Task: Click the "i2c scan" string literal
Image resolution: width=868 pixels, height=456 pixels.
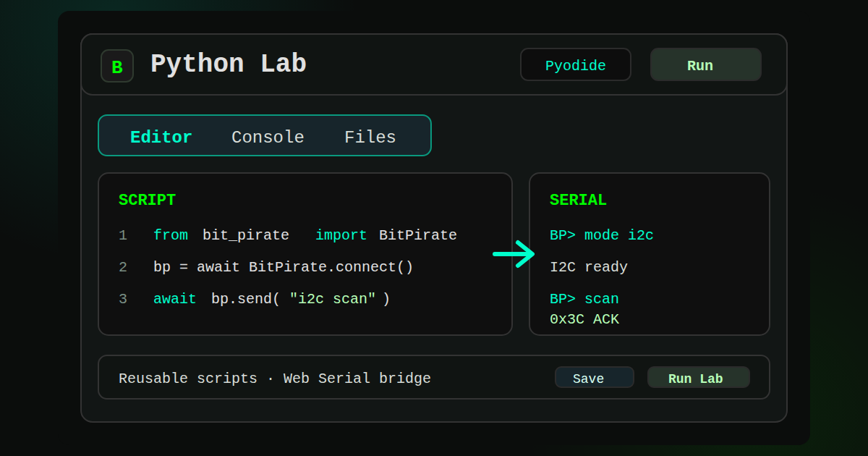Action: pos(333,299)
